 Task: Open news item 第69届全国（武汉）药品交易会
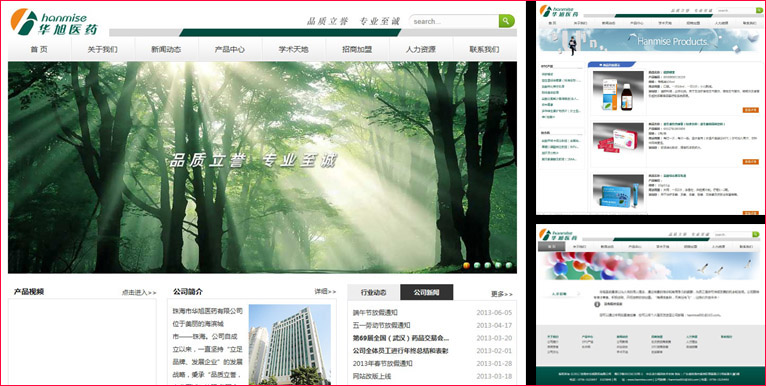401,338
